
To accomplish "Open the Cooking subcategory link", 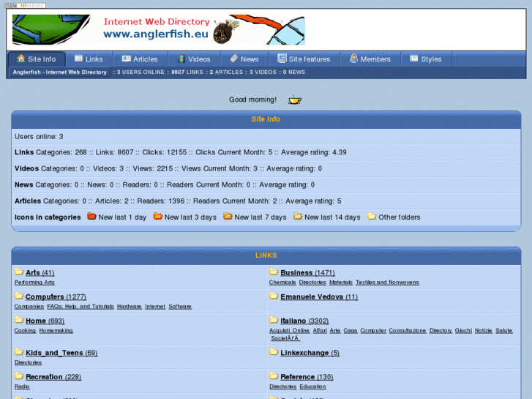I will click(x=25, y=330).
